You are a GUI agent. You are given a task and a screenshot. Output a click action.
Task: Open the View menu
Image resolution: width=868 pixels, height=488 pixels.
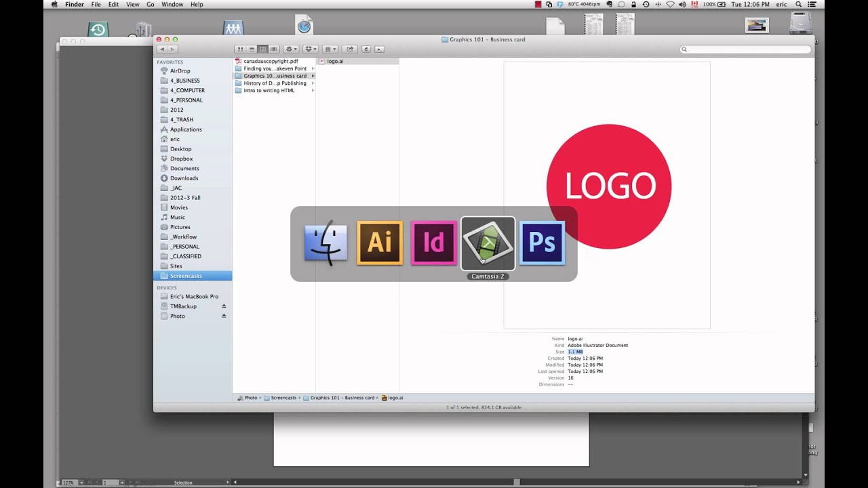[133, 4]
